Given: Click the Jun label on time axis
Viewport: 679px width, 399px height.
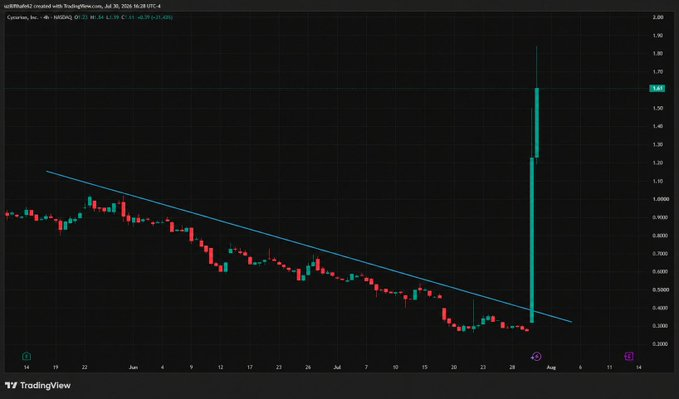Looking at the screenshot, I should tap(133, 367).
